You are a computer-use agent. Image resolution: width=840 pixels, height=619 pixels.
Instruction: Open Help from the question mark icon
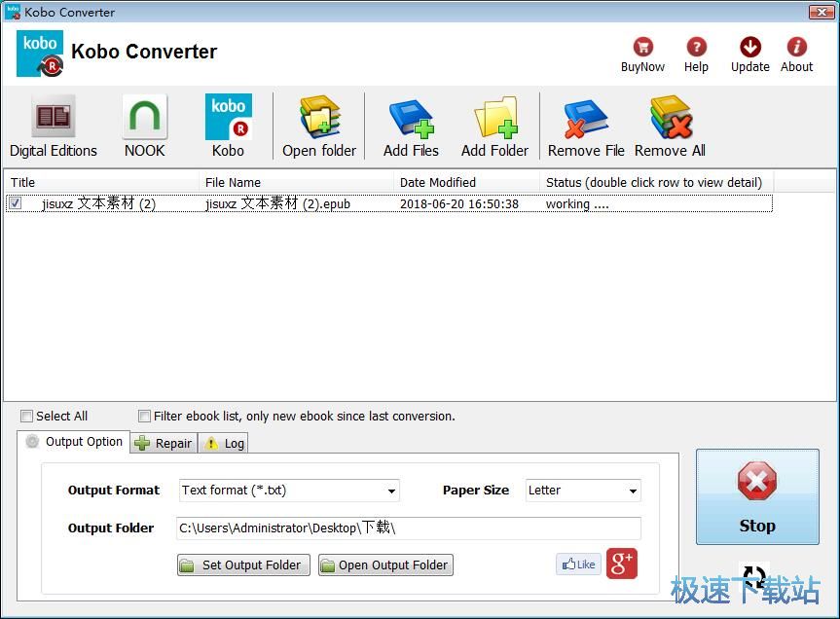696,47
